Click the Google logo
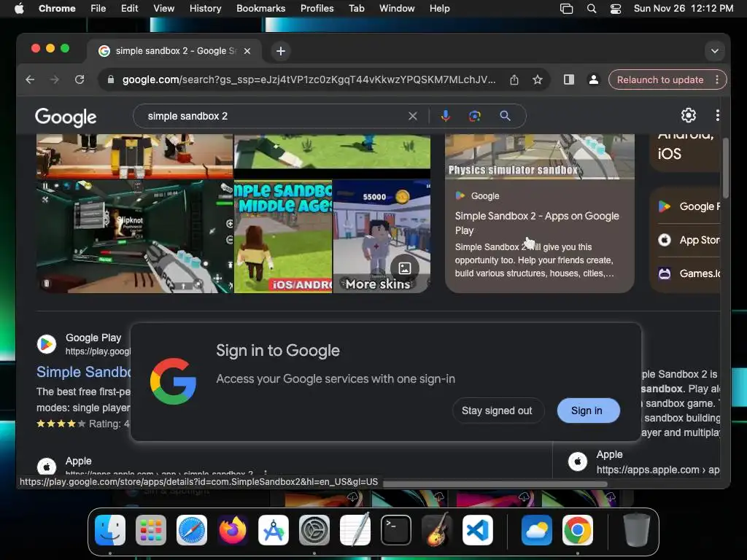The image size is (747, 560). 66,117
